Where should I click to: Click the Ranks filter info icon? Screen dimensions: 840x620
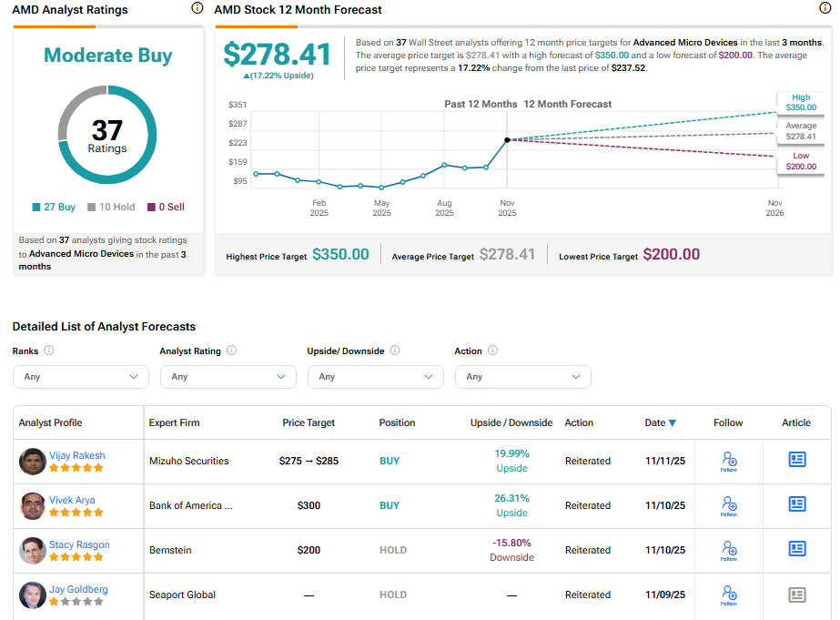(x=49, y=351)
